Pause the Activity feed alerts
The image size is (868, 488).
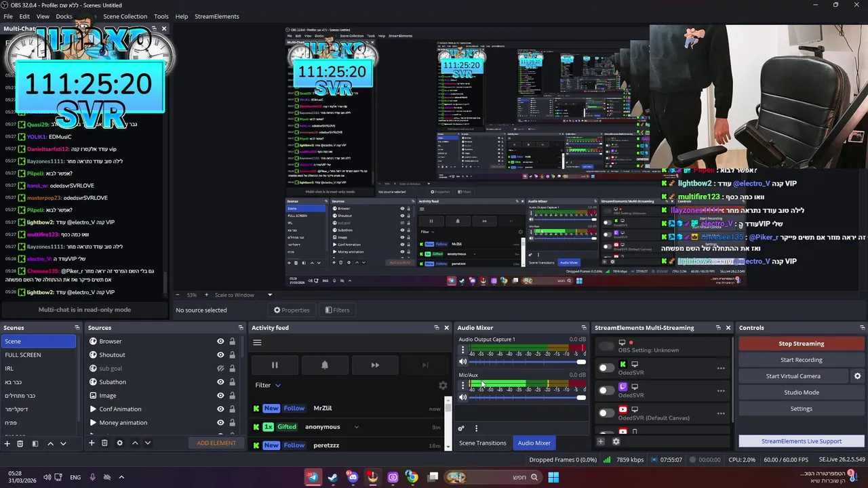tap(275, 365)
